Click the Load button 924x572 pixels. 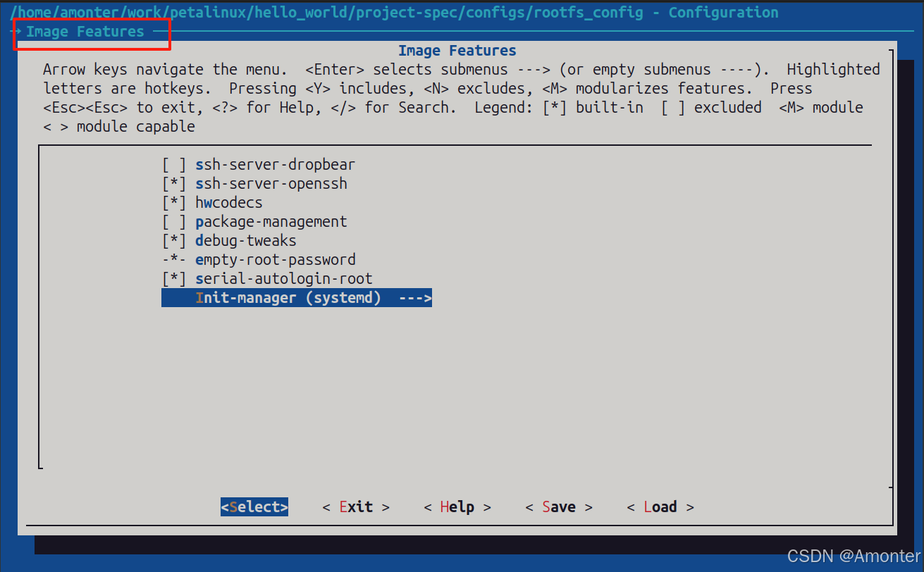(x=660, y=507)
